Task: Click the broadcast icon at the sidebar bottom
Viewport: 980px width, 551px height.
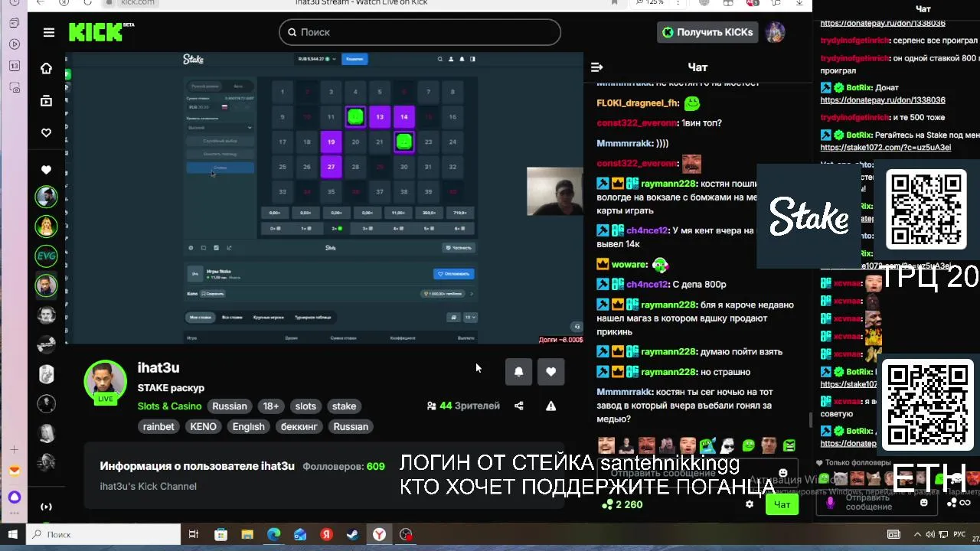Action: (x=46, y=507)
